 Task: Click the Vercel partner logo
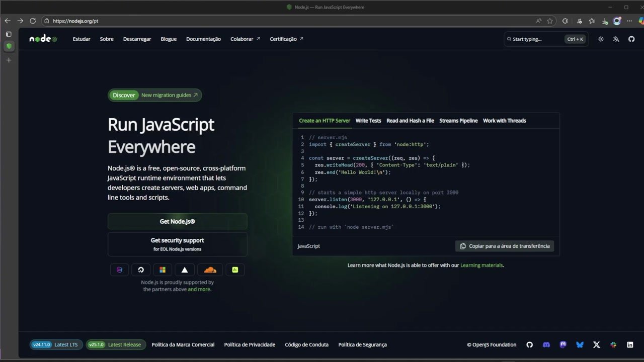[184, 269]
